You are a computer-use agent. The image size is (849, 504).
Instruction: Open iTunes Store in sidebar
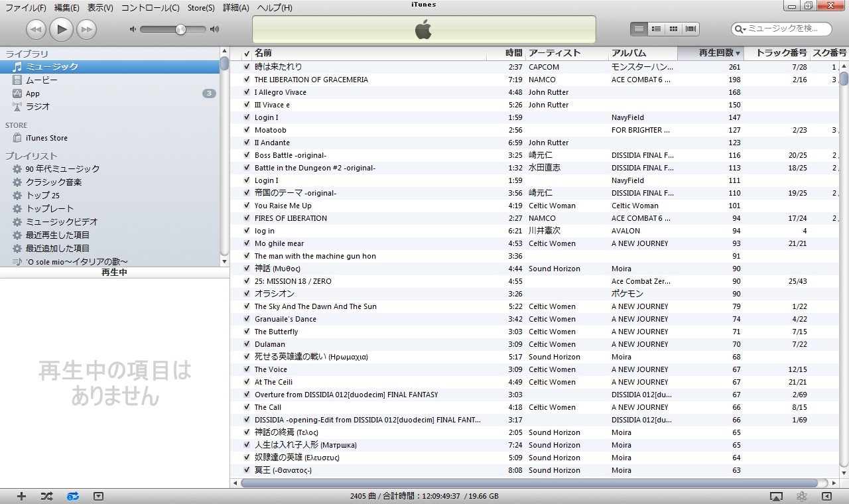[110, 138]
